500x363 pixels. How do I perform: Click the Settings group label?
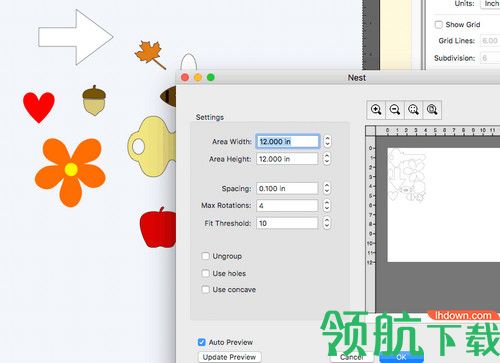tap(210, 117)
